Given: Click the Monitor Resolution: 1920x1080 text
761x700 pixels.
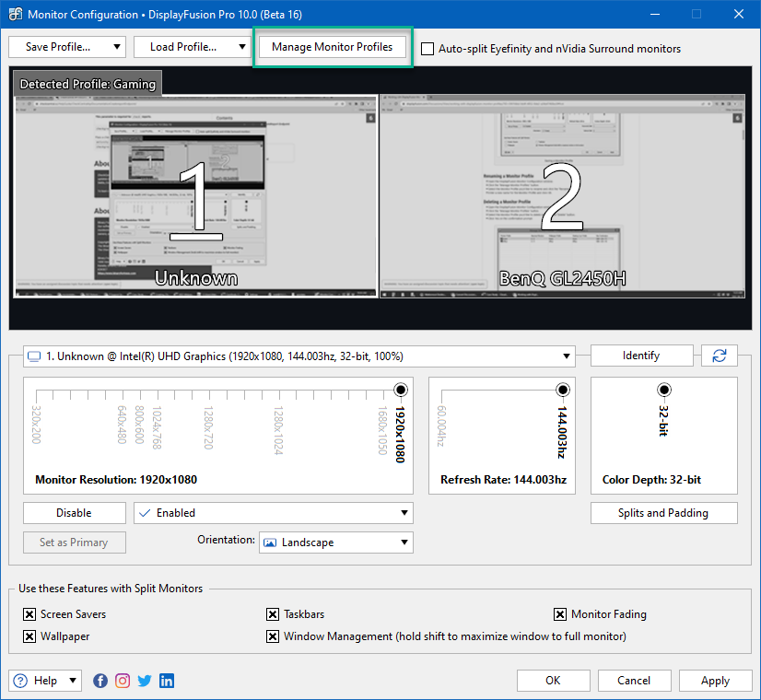Looking at the screenshot, I should click(116, 479).
